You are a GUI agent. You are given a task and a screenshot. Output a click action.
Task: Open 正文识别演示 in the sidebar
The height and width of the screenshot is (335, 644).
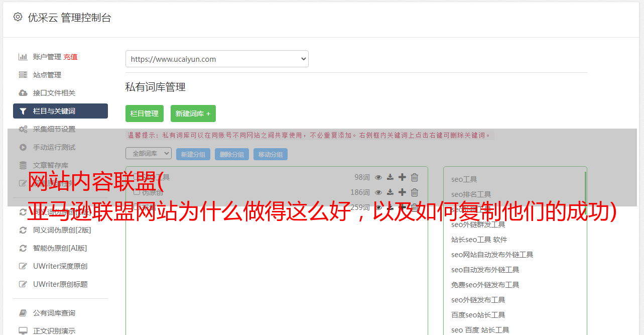[x=54, y=331]
